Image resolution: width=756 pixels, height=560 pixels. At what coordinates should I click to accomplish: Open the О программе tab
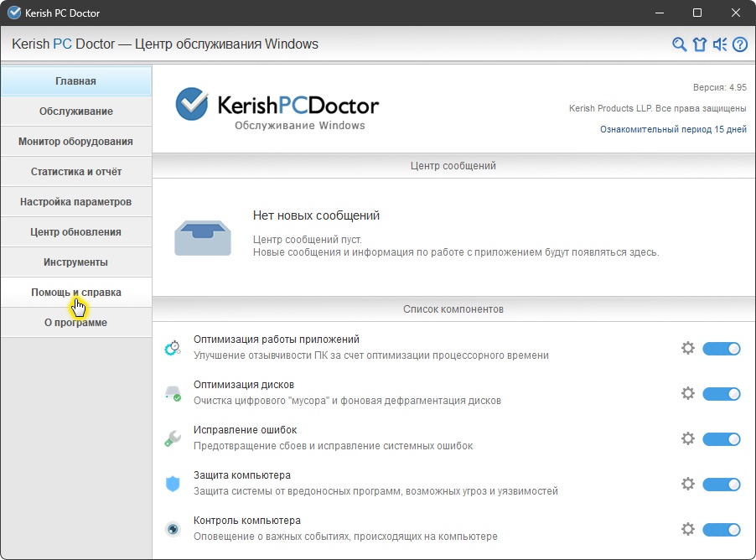(x=76, y=323)
